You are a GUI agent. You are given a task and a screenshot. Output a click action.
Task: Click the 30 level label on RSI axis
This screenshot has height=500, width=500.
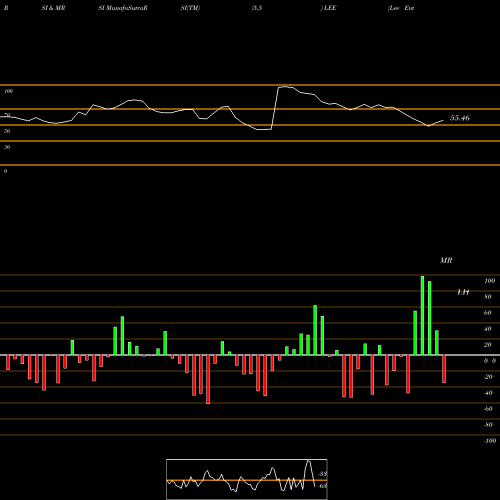[7, 147]
